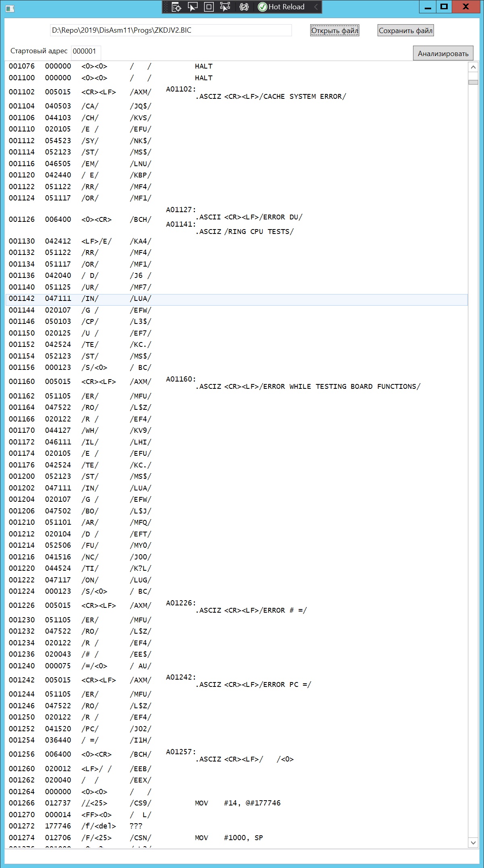Maximize the window
Screen dimensions: 484x868
[444, 7]
